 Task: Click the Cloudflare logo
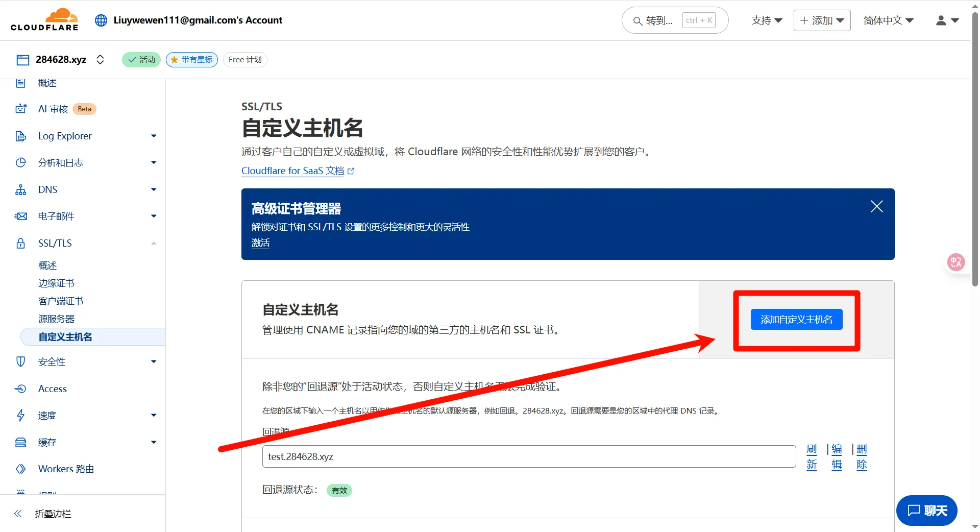pyautogui.click(x=44, y=20)
